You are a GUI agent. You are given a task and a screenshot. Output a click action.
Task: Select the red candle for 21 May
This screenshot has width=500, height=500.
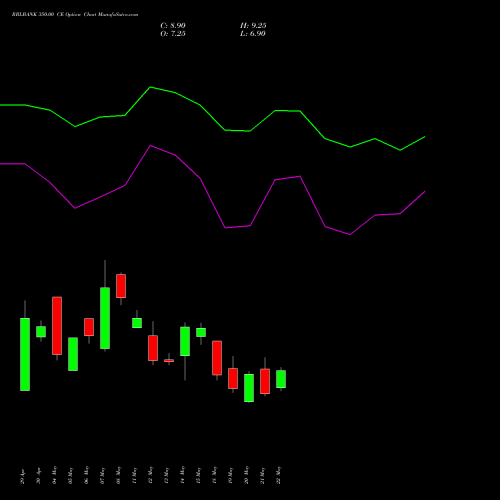[x=265, y=381]
